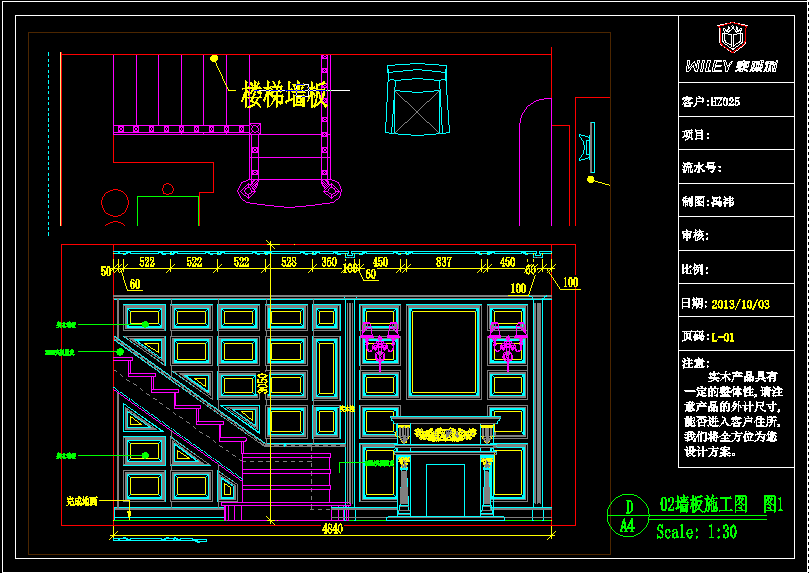
Task: Click the D/A4 drawing marker circle
Action: 627,514
